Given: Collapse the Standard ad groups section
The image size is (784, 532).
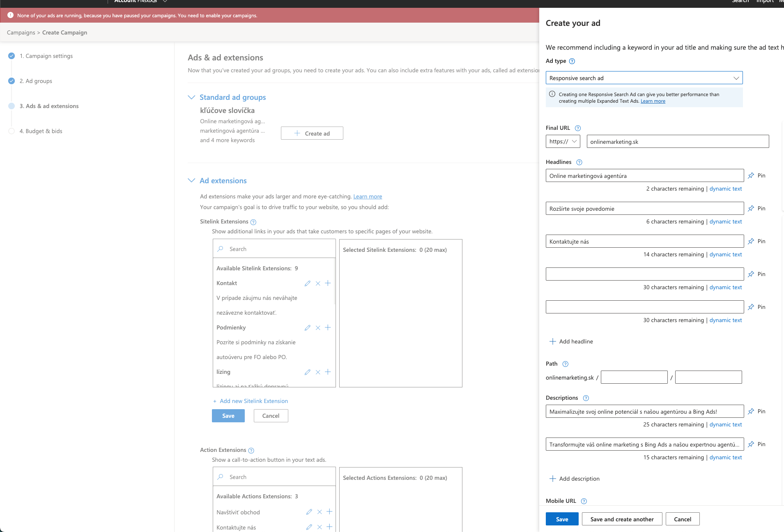Looking at the screenshot, I should click(x=191, y=97).
